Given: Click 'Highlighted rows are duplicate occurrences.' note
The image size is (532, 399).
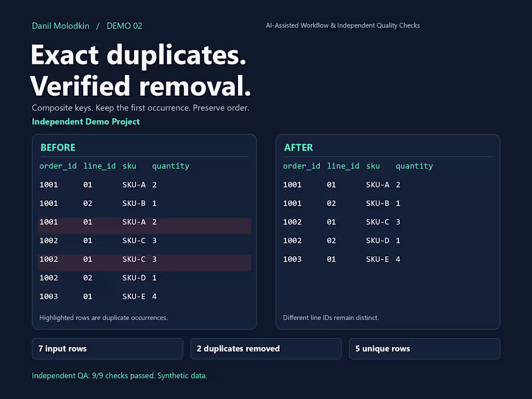Looking at the screenshot, I should point(103,318).
